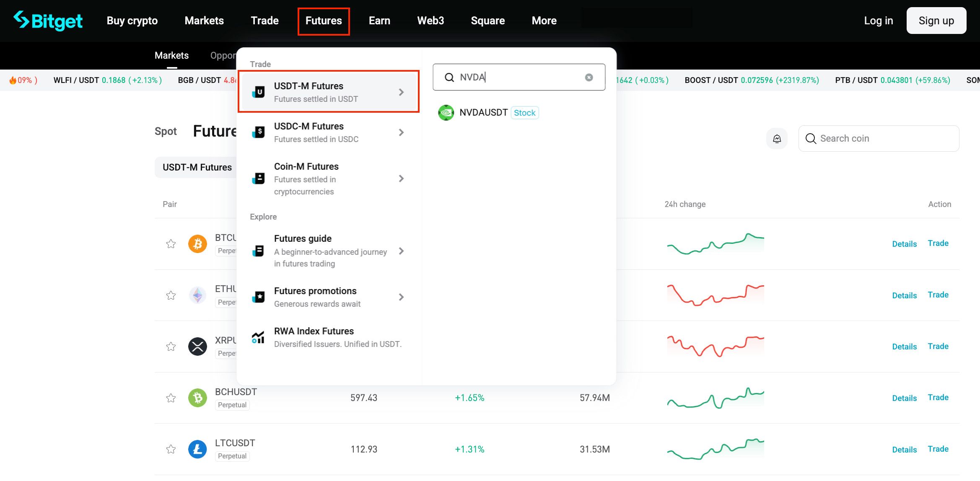
Task: Click the Futures guide book icon
Action: click(259, 251)
